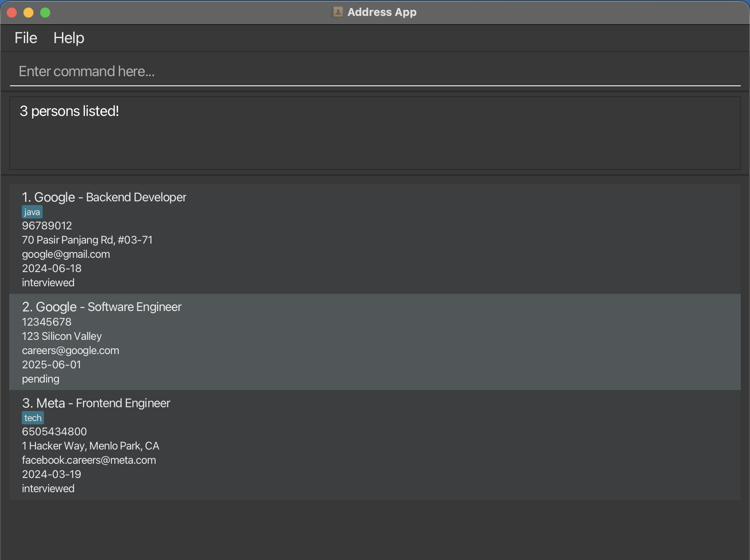750x560 pixels.
Task: Click the result message '3 persons listed!'
Action: pyautogui.click(x=69, y=111)
